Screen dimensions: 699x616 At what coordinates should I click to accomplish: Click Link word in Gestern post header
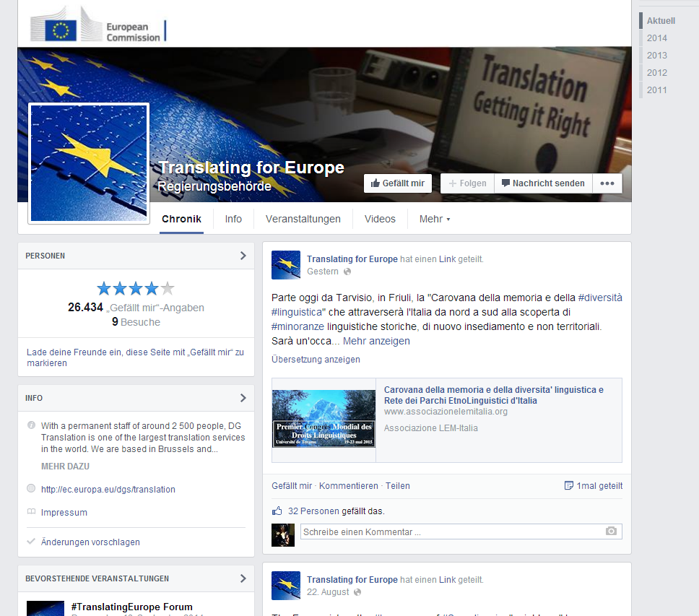(x=447, y=259)
